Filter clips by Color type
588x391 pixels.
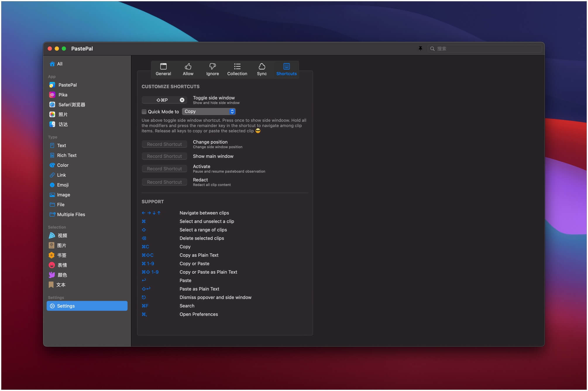click(87, 165)
